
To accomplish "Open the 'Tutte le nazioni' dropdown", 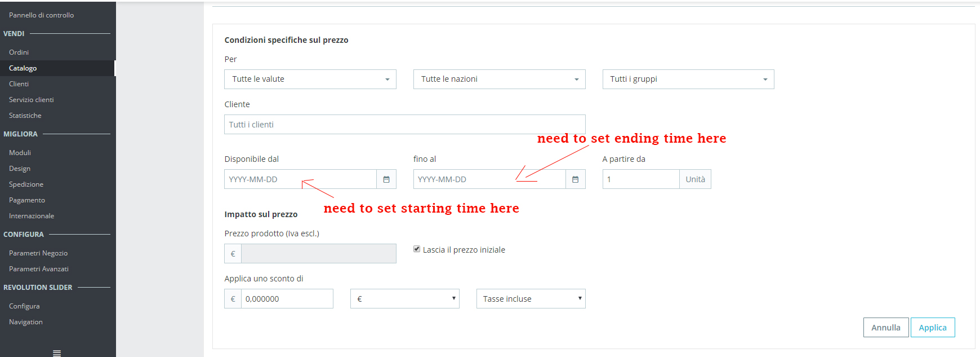I will coord(499,80).
